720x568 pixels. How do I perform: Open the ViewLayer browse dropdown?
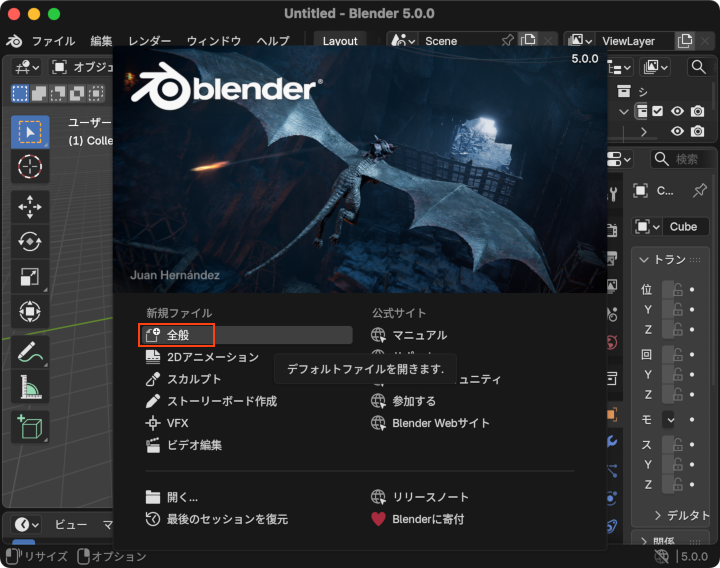pos(579,41)
